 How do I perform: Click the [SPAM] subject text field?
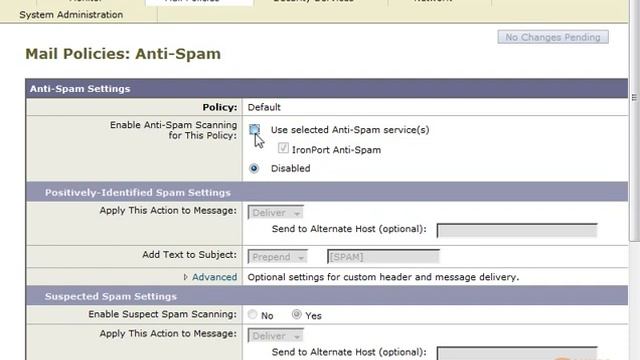[x=383, y=257]
